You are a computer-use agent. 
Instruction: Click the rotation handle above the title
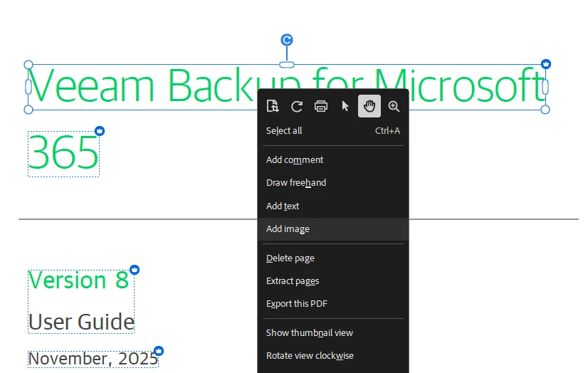(287, 40)
